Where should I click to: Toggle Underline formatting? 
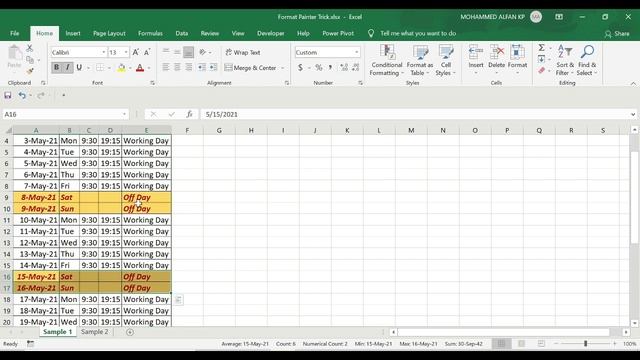79,67
